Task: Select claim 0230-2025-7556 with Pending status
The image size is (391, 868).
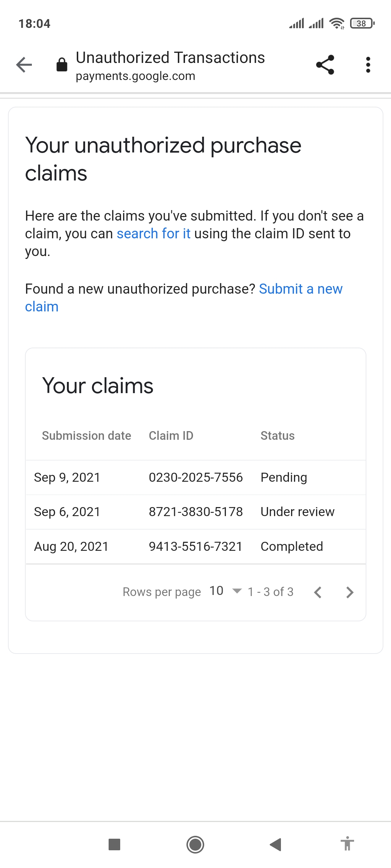Action: (195, 477)
